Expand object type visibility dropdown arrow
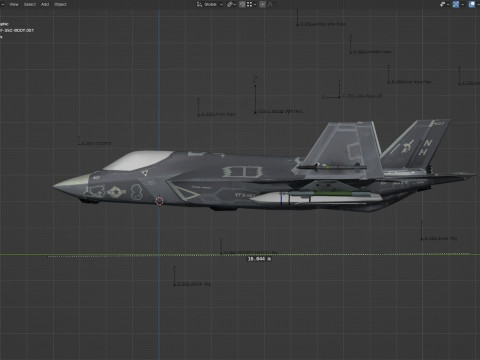 448,4
